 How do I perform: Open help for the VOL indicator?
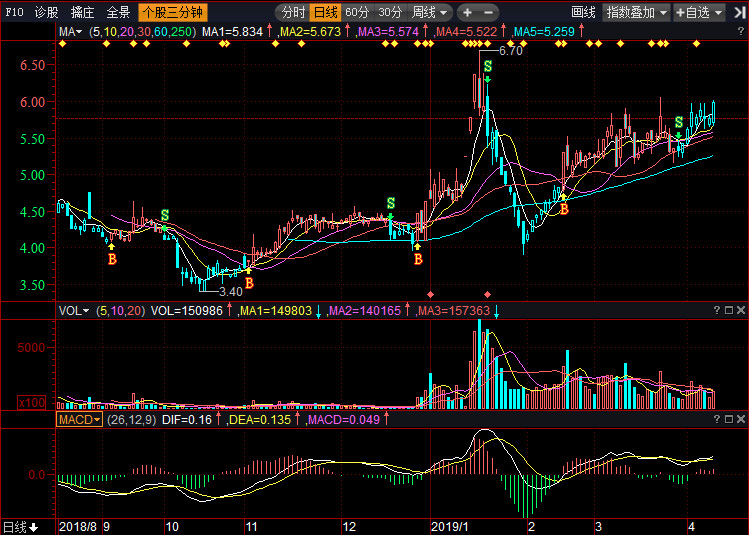[717, 311]
